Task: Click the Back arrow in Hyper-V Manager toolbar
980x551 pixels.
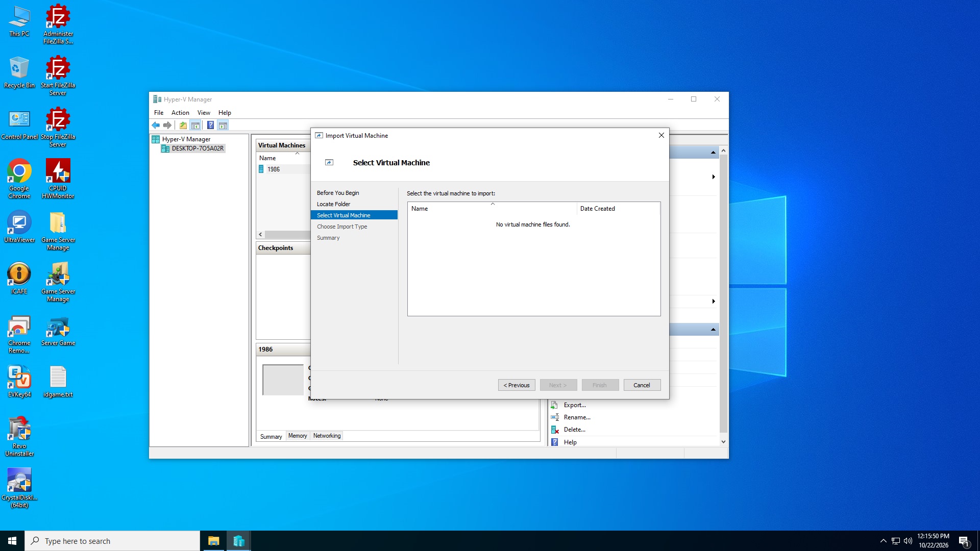Action: point(156,126)
